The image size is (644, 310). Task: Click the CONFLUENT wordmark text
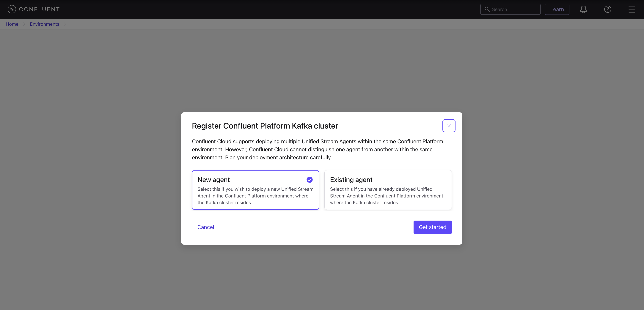pyautogui.click(x=39, y=9)
